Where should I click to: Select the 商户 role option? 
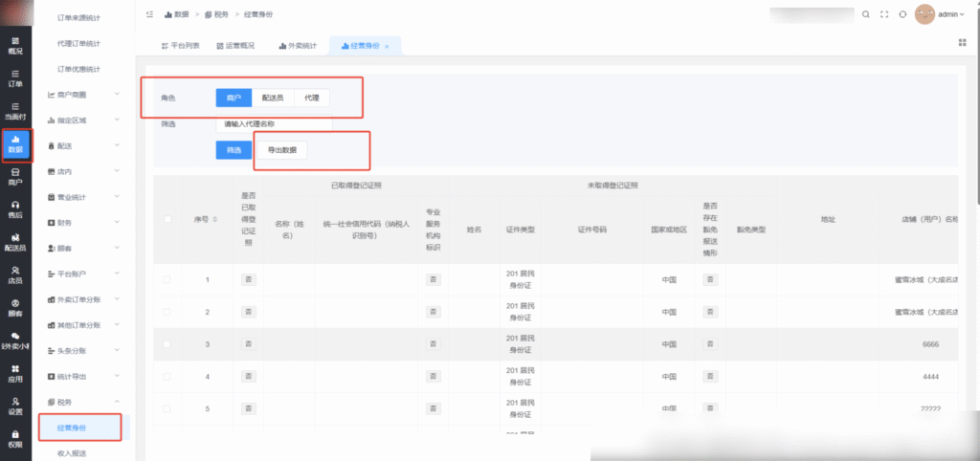(234, 99)
